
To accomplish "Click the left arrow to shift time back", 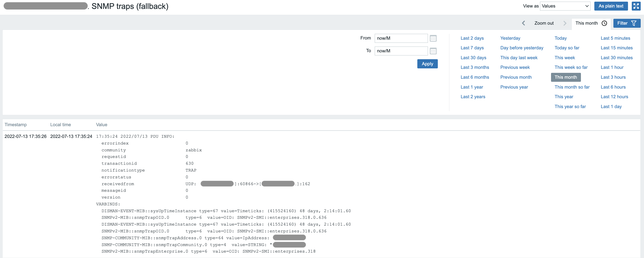I will coord(523,23).
